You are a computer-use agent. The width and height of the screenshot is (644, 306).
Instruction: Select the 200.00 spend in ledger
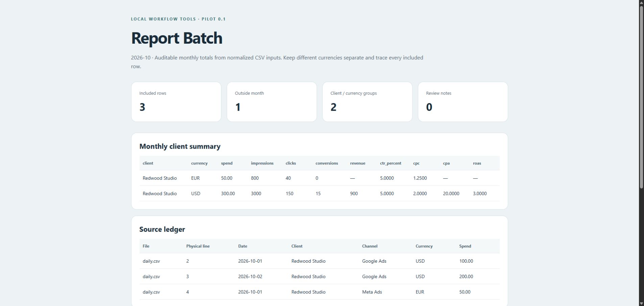pyautogui.click(x=466, y=277)
